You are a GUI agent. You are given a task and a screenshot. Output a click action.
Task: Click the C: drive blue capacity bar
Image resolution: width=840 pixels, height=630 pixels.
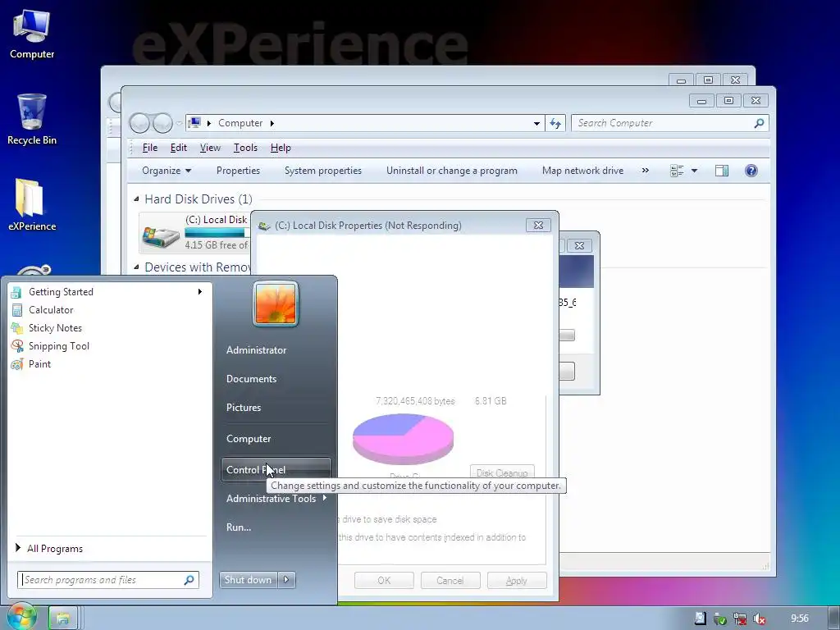216,232
